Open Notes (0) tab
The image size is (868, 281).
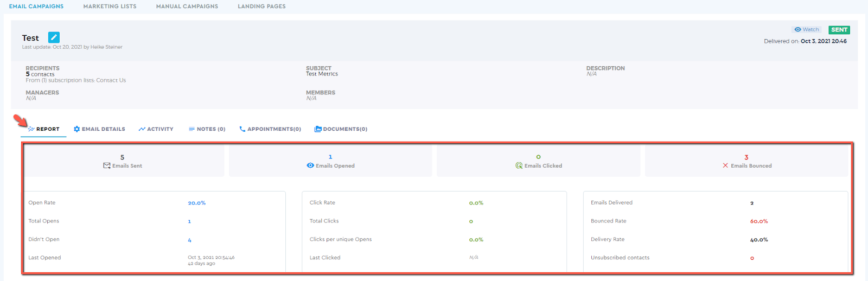(x=207, y=129)
